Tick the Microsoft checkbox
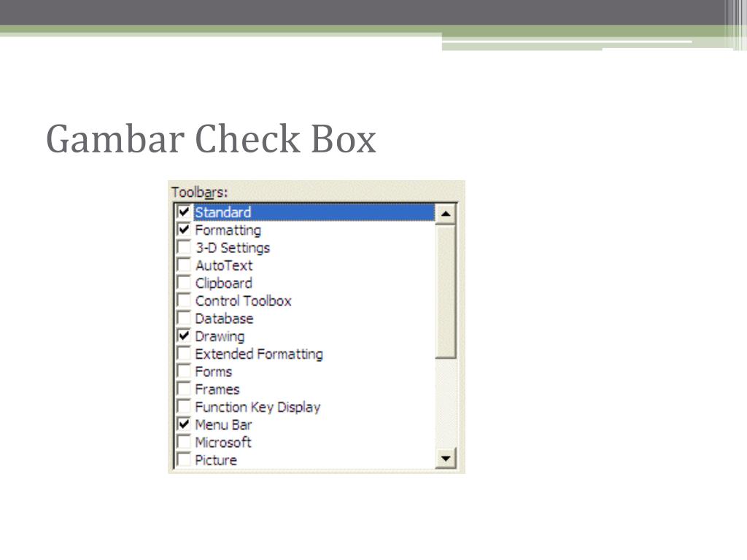This screenshot has width=747, height=560. point(184,442)
